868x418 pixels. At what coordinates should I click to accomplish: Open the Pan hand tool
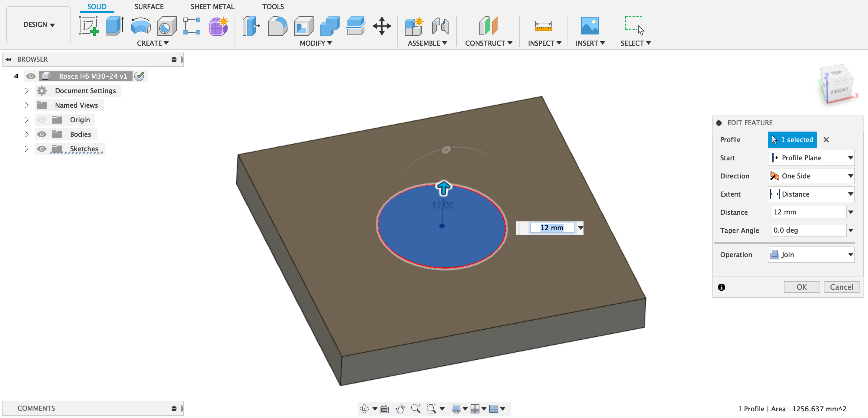[399, 409]
